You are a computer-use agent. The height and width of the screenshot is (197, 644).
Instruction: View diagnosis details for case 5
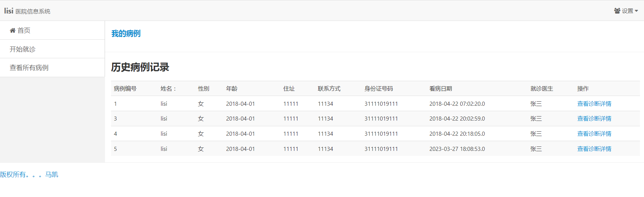coord(594,149)
